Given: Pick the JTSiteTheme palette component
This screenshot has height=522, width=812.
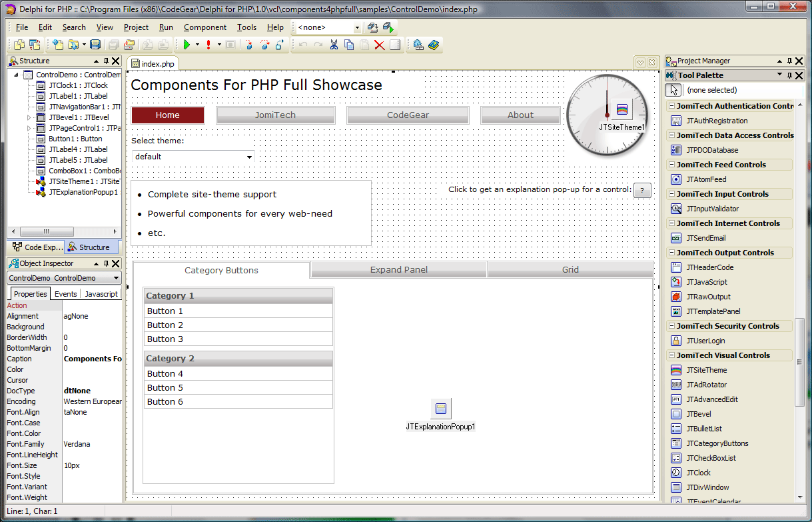Looking at the screenshot, I should [x=706, y=370].
